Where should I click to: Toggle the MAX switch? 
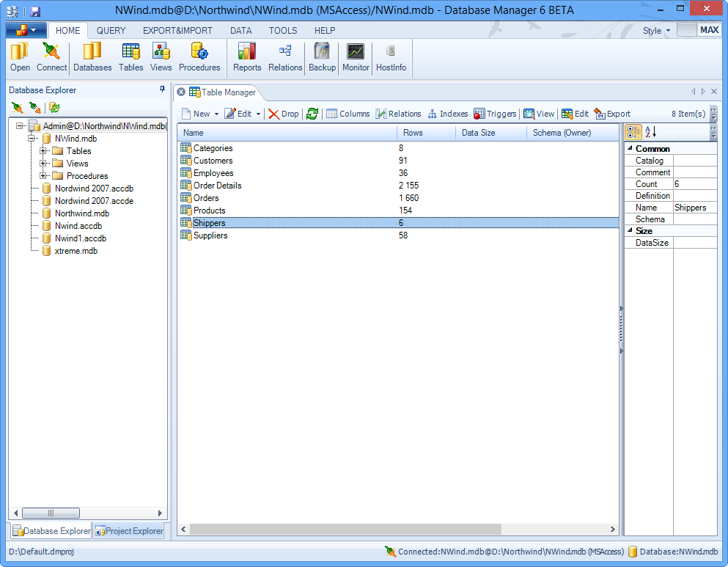click(x=698, y=30)
